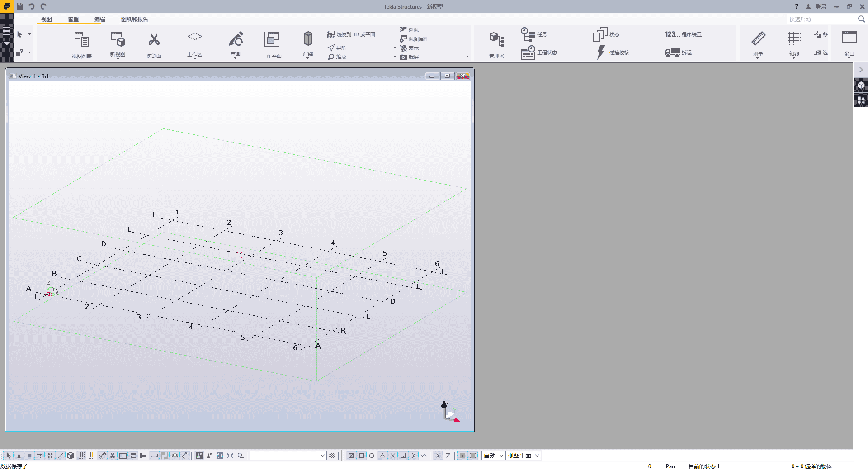Open the 视图列表 (view list) tool
Viewport: 868px width, 471px height.
pyautogui.click(x=82, y=44)
